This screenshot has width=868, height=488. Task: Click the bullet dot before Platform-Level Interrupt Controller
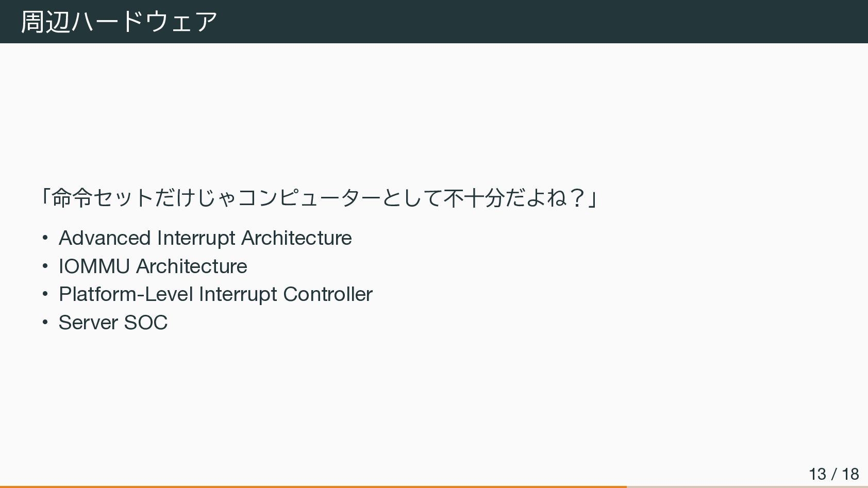click(45, 294)
